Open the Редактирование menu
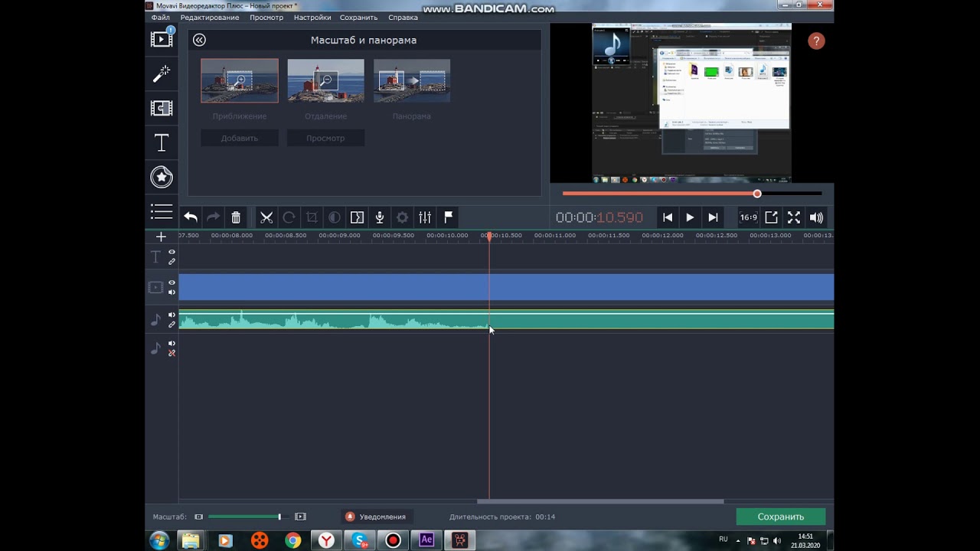 click(209, 17)
